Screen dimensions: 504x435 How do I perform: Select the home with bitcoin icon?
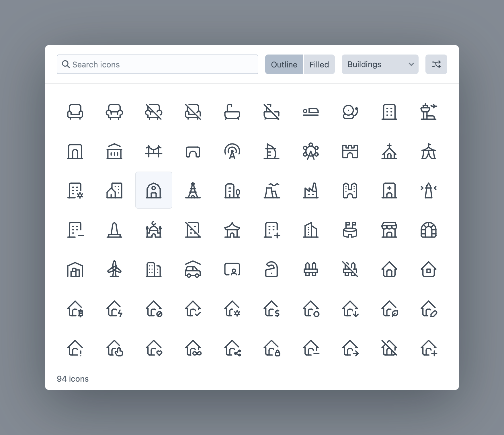coord(75,308)
